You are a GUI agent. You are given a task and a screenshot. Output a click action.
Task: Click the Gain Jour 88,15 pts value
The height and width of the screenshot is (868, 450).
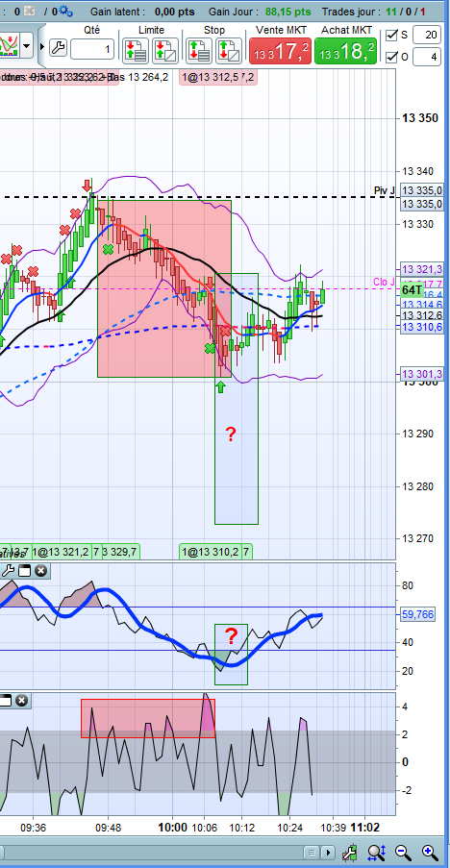(287, 12)
